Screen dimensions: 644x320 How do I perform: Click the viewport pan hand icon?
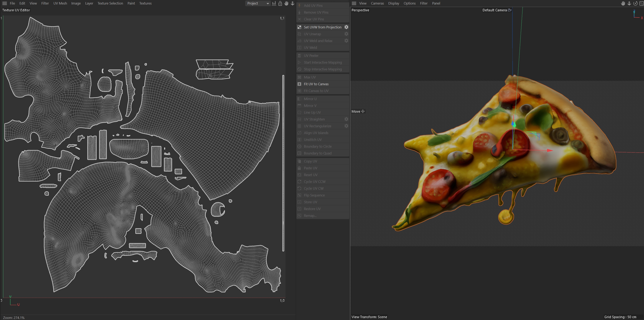coord(623,3)
